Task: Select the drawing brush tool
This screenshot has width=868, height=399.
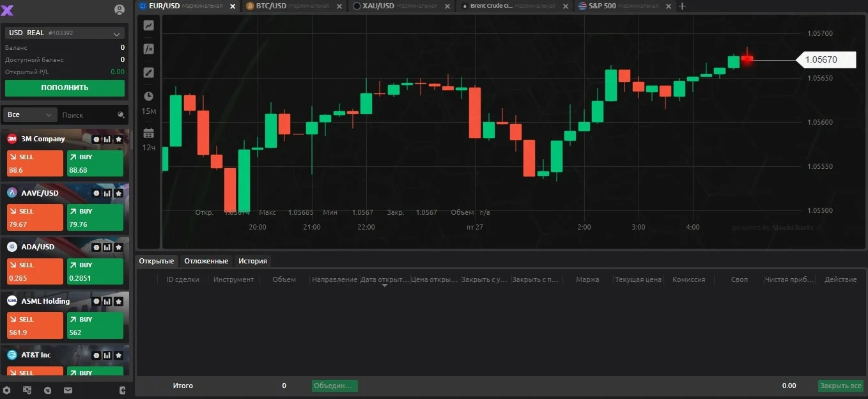Action: point(148,72)
